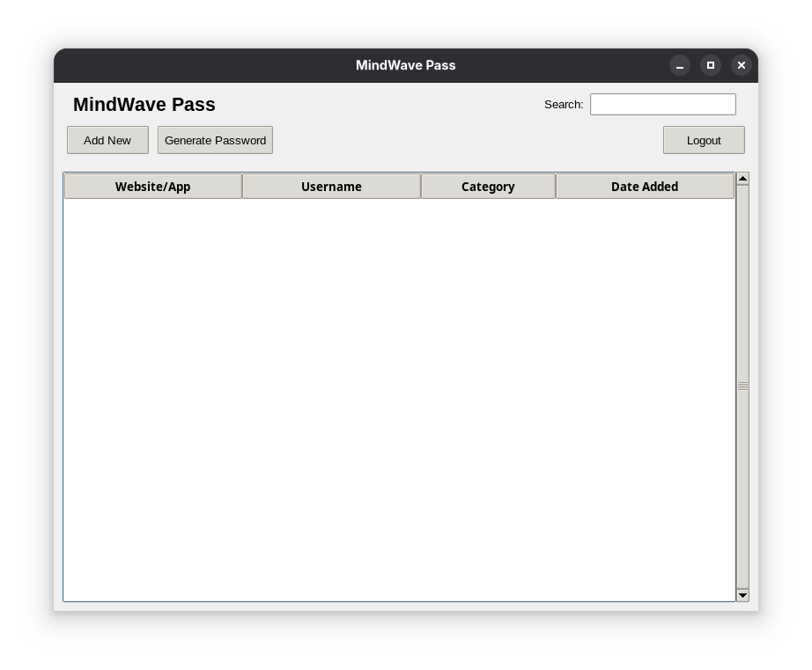Sort by the Website/App column header
This screenshot has width=812, height=670.
(x=152, y=187)
